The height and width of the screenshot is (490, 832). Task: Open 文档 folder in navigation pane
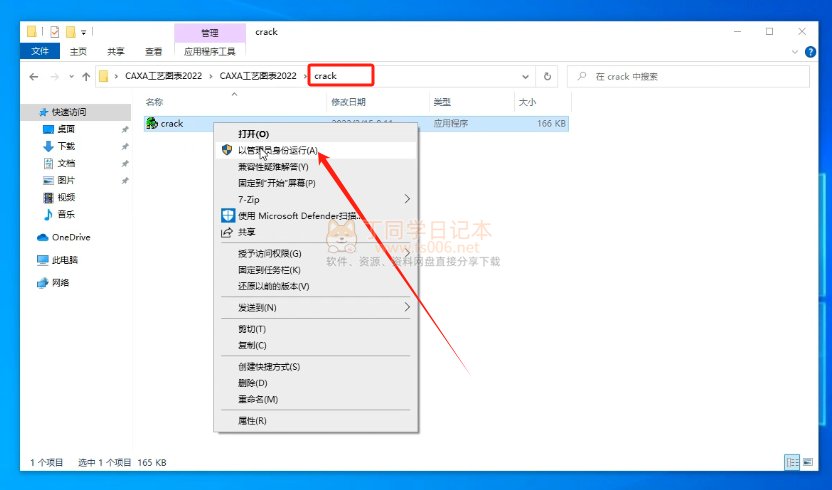coord(66,163)
